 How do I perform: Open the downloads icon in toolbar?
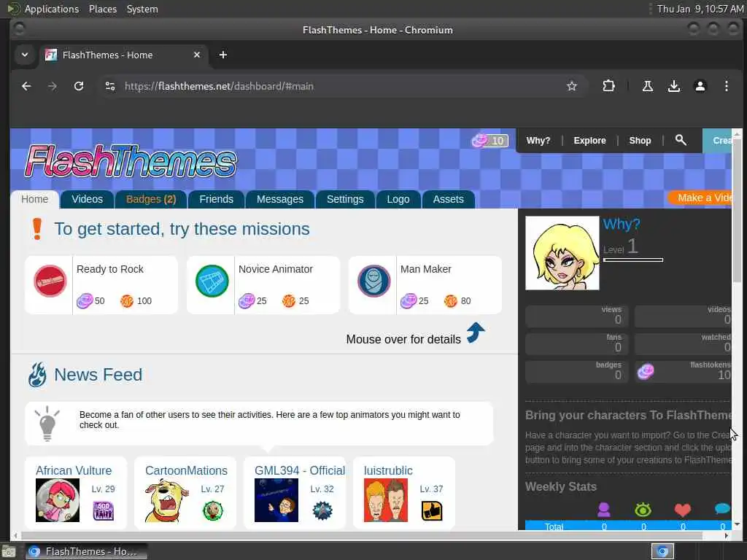coord(673,86)
